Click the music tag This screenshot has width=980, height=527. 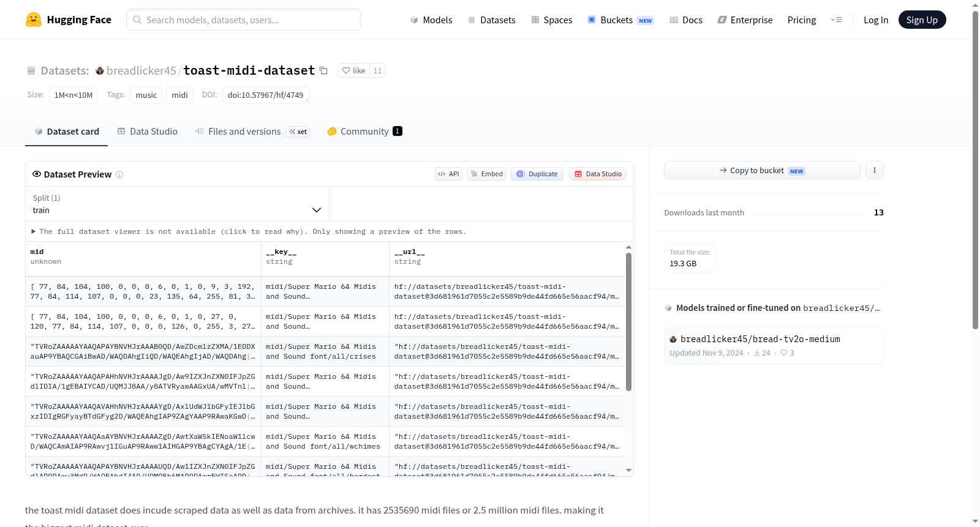click(x=146, y=95)
